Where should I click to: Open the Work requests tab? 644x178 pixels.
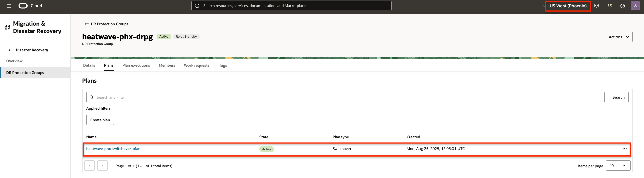click(x=197, y=65)
